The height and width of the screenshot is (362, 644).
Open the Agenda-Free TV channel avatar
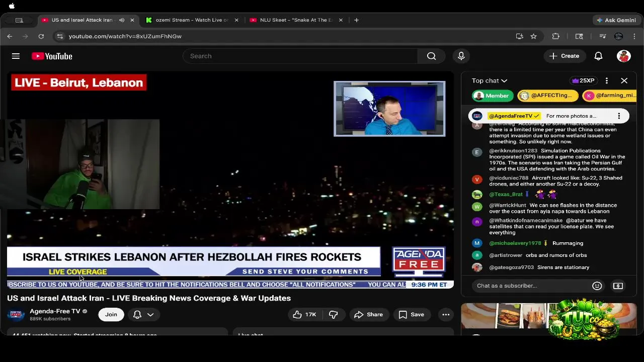[x=16, y=315]
